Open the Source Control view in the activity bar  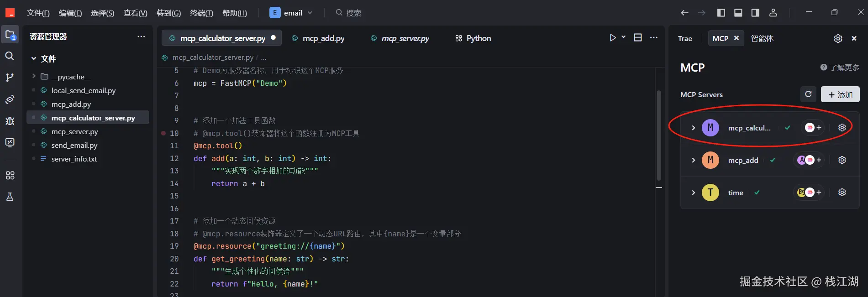(10, 78)
